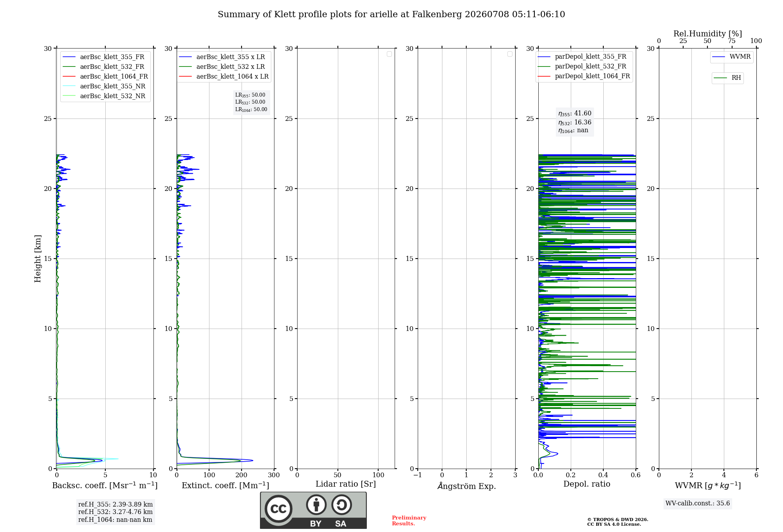Click the attribution BY person icon
The image size is (783, 532).
tap(316, 505)
